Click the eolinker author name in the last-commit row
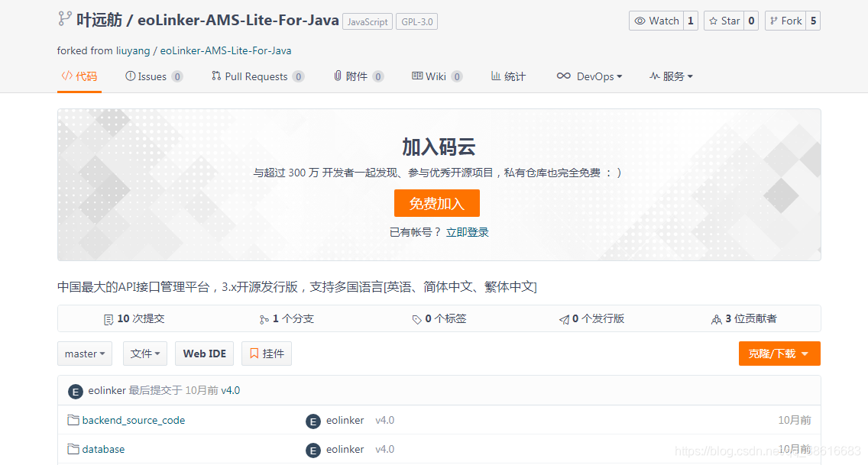Viewport: 868px width, 465px height. [x=107, y=390]
